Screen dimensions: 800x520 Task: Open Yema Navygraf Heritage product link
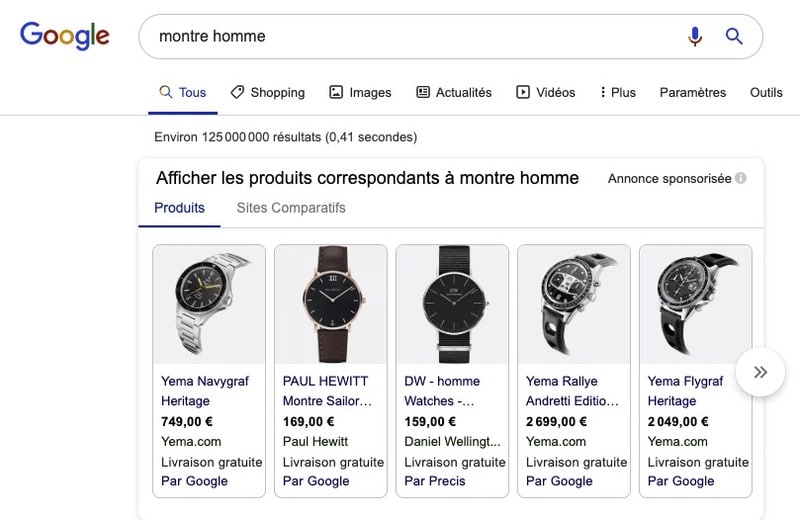[x=205, y=391]
